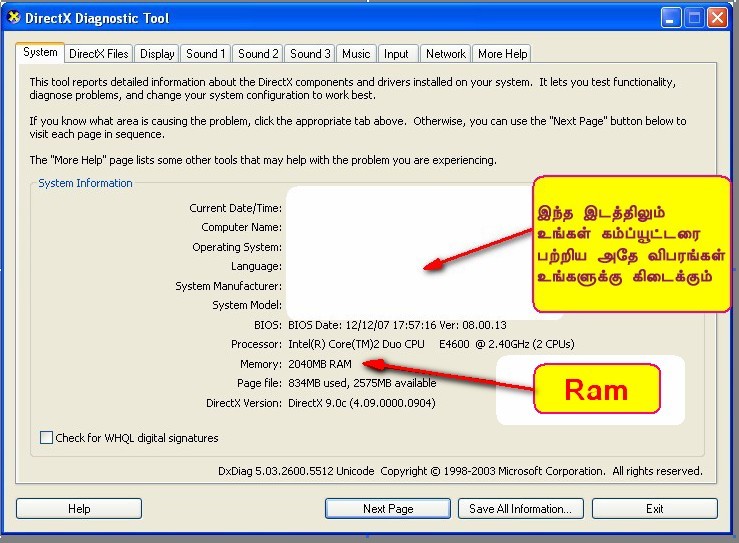Open the DirectX Files tab
This screenshot has height=543, width=739.
point(99,54)
